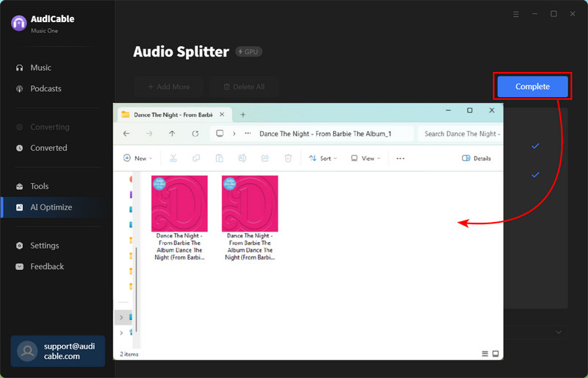Image resolution: width=588 pixels, height=378 pixels.
Task: Click the navigation pane scrollbar
Action: (x=136, y=290)
